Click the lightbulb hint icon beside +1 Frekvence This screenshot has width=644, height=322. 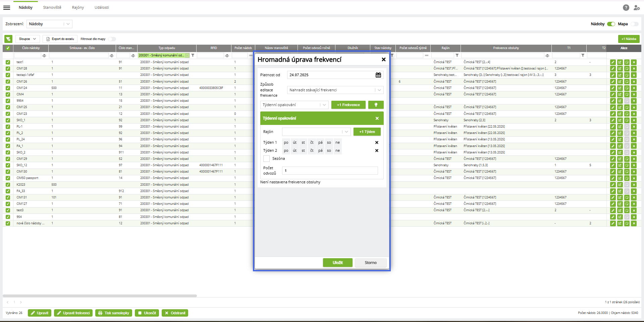[376, 105]
